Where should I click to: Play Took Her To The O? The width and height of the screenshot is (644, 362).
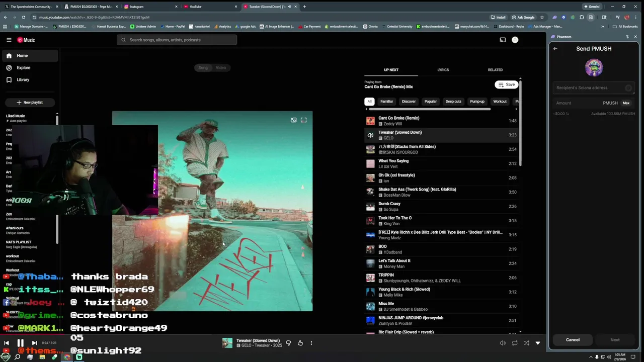(442, 221)
